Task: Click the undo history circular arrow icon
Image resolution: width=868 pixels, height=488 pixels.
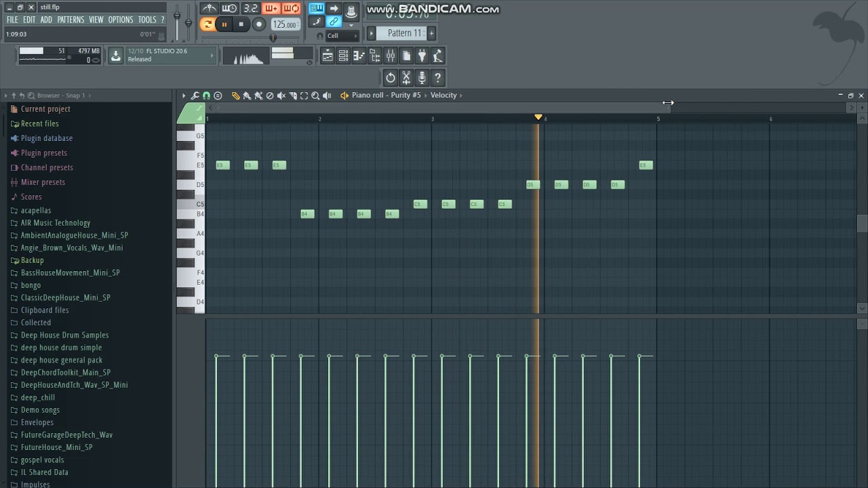Action: click(391, 78)
